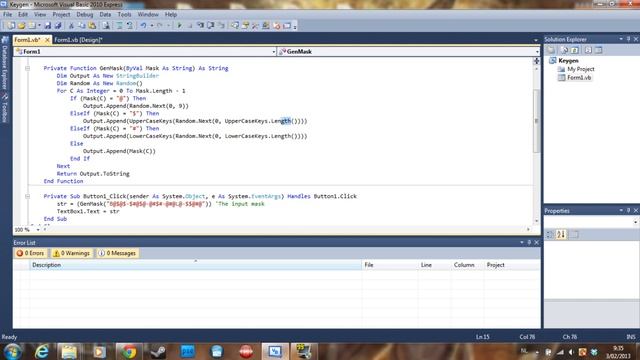Click the Find toolbar icon

(x=106, y=26)
